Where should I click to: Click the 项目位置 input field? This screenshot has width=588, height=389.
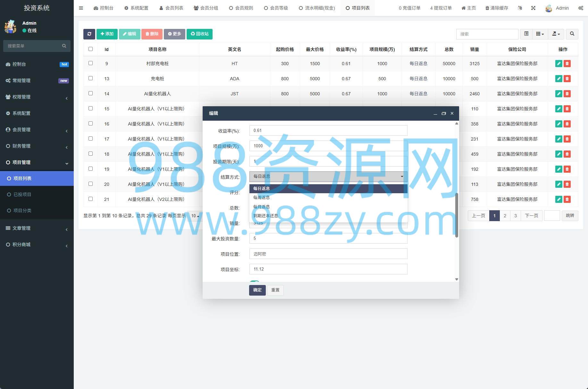(328, 254)
